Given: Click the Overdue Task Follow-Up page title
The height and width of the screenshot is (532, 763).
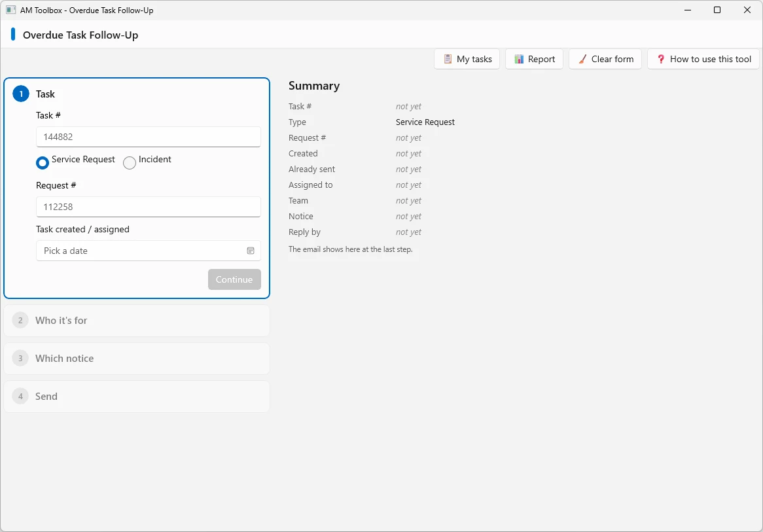Looking at the screenshot, I should pos(80,35).
